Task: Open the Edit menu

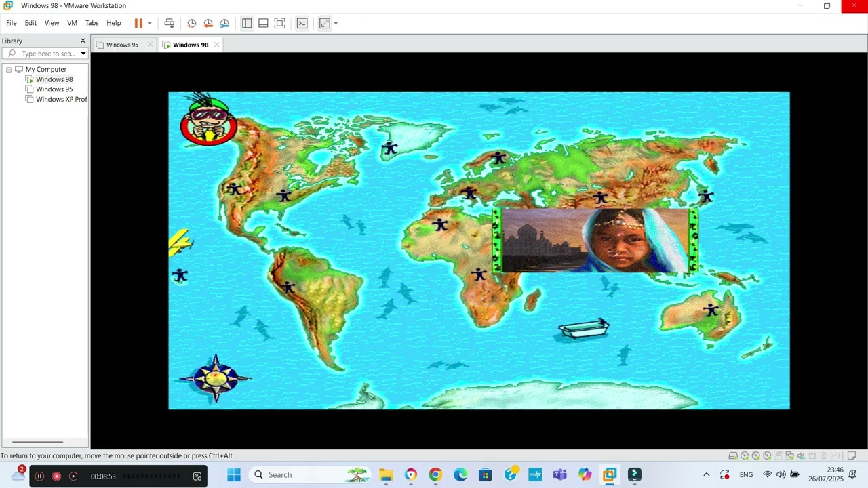Action: pyautogui.click(x=31, y=23)
